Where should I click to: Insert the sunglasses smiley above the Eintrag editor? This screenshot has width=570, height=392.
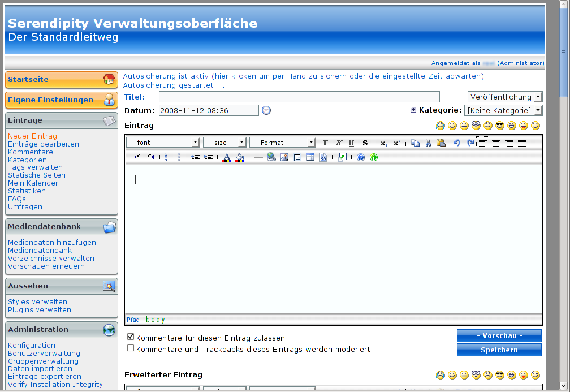[x=500, y=126]
